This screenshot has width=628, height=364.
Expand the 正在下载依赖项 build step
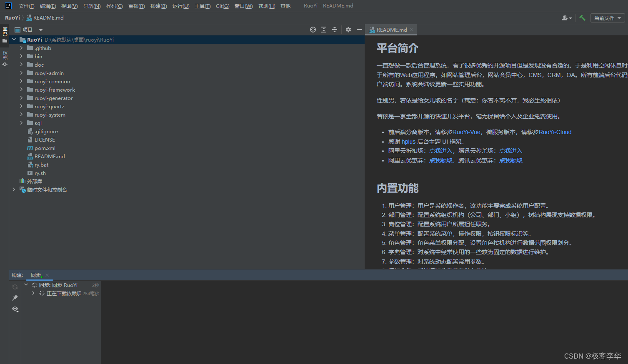pyautogui.click(x=34, y=293)
